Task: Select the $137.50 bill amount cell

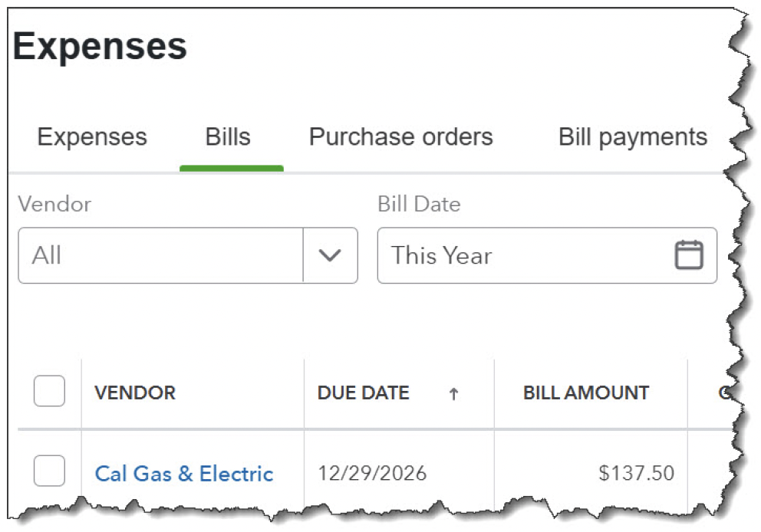Action: 636,474
